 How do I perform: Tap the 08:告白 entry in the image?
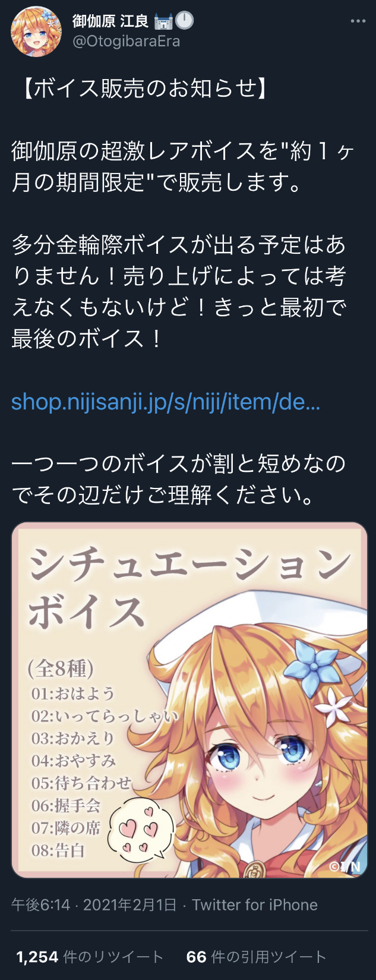58,850
